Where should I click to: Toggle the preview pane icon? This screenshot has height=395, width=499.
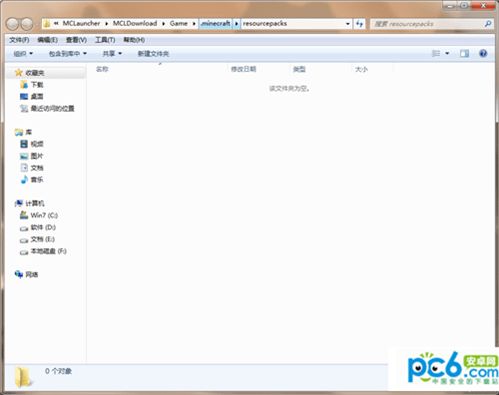click(464, 53)
